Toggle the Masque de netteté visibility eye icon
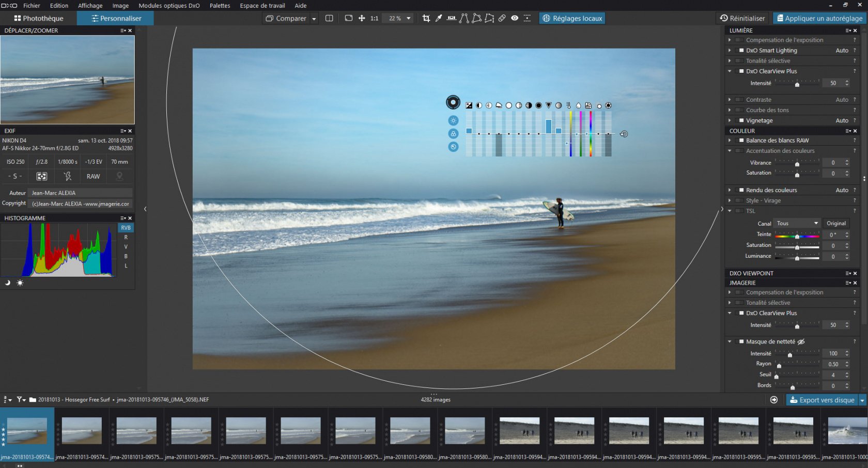This screenshot has width=868, height=468. point(801,341)
